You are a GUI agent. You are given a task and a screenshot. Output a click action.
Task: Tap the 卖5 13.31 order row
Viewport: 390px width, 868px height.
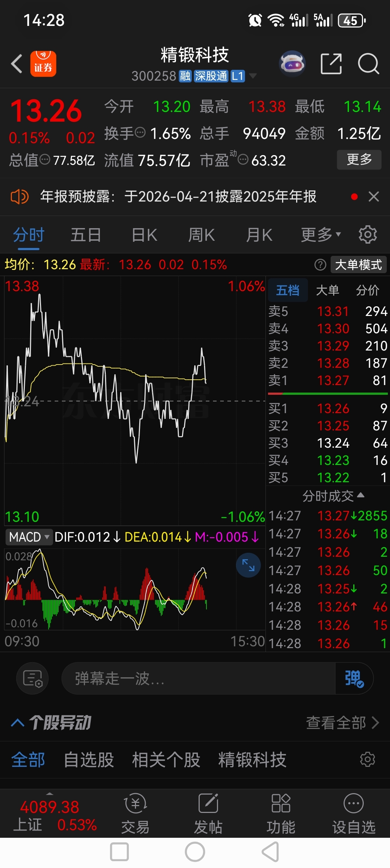coord(328,311)
